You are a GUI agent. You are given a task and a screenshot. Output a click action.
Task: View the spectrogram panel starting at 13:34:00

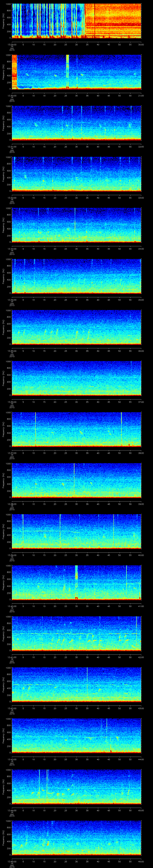[77, 276]
